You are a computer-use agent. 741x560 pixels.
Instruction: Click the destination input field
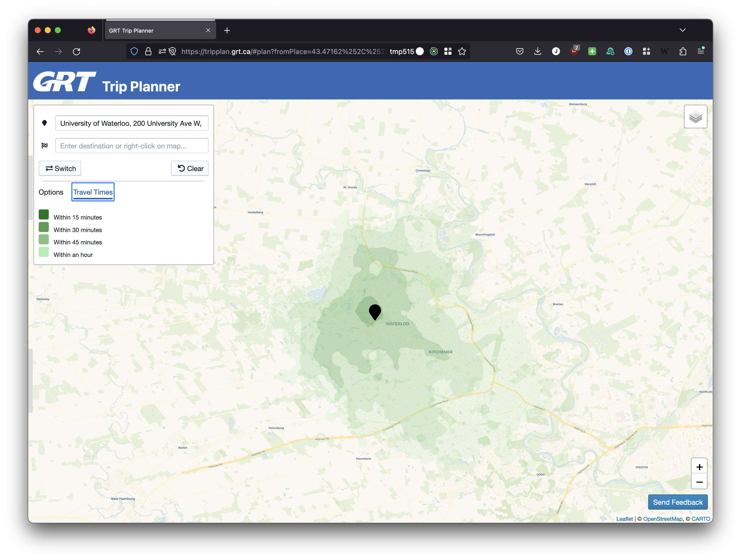pos(132,146)
